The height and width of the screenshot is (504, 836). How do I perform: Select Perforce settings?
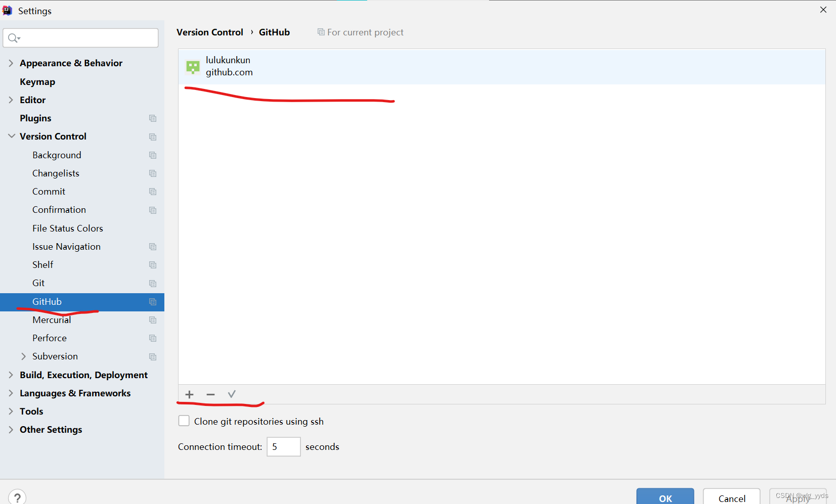pyautogui.click(x=50, y=338)
